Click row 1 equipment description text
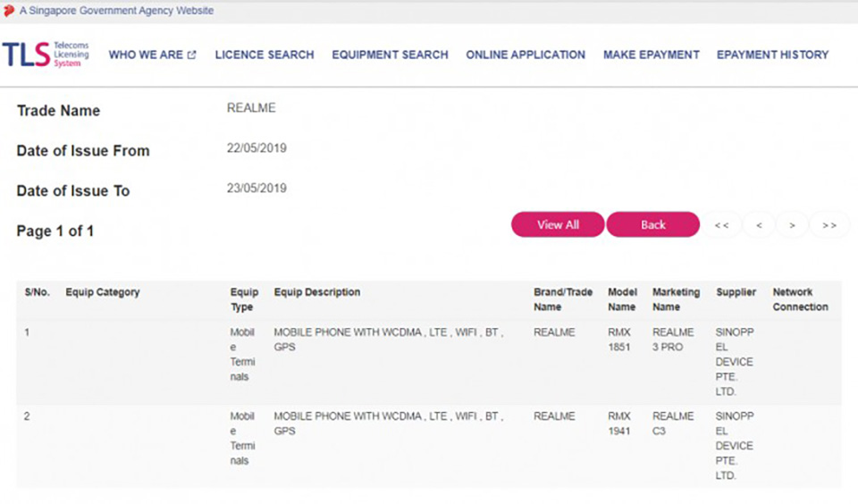The image size is (858, 504). point(388,340)
